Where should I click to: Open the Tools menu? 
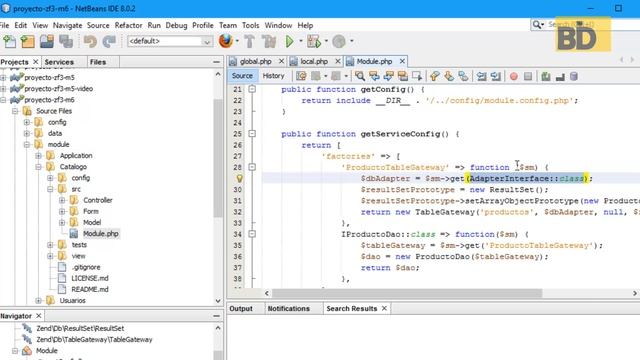250,25
